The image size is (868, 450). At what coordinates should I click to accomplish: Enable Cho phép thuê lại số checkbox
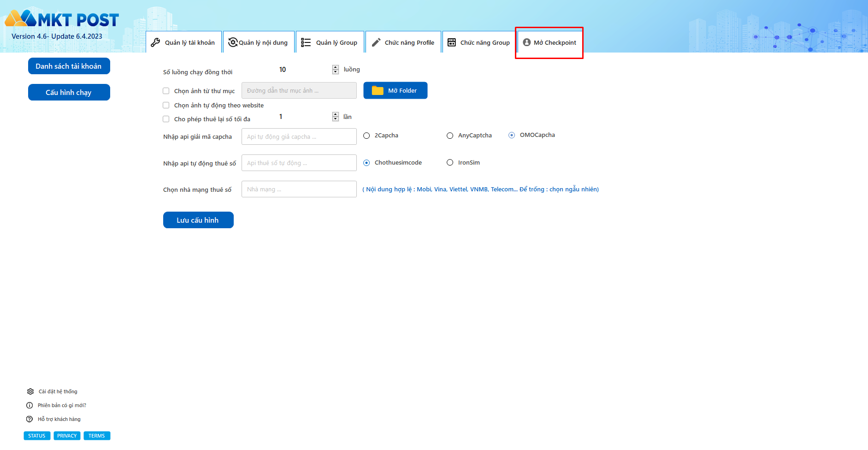click(x=166, y=119)
